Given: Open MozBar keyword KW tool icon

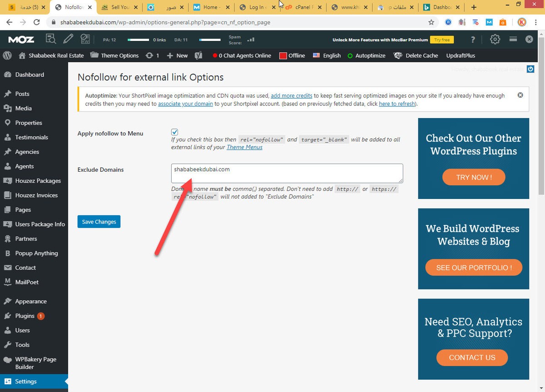Looking at the screenshot, I should [86, 40].
